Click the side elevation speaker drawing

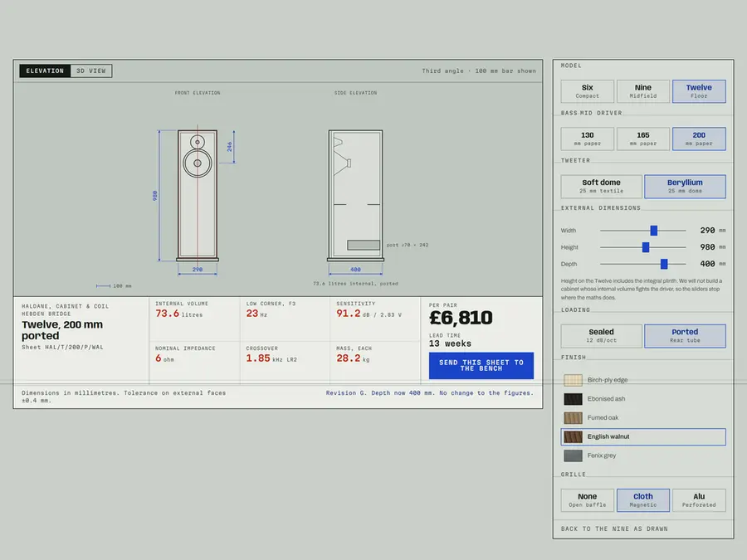click(355, 195)
